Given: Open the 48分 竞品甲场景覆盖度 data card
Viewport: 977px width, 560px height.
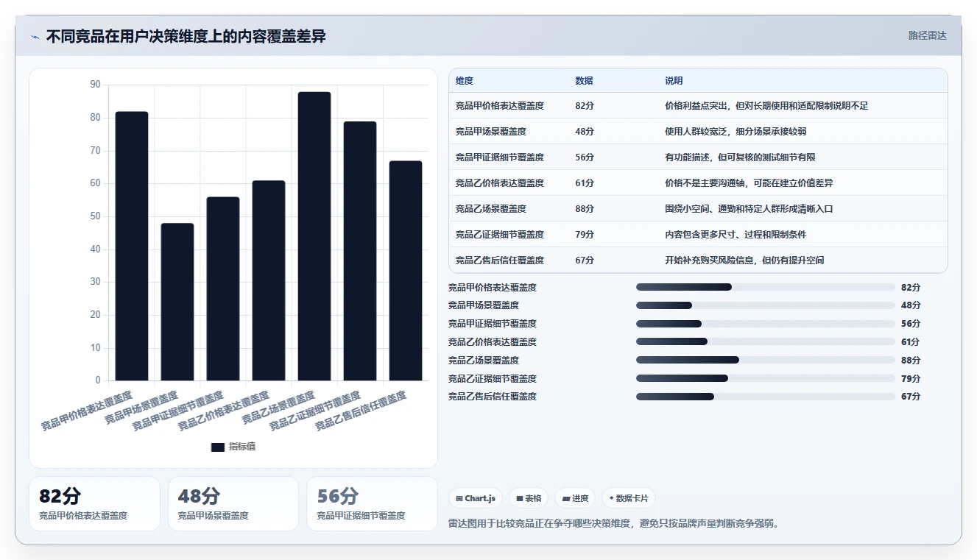Looking at the screenshot, I should 233,503.
